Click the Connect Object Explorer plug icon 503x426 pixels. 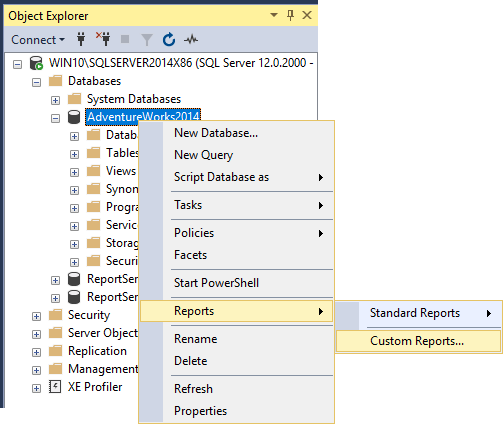[x=81, y=39]
